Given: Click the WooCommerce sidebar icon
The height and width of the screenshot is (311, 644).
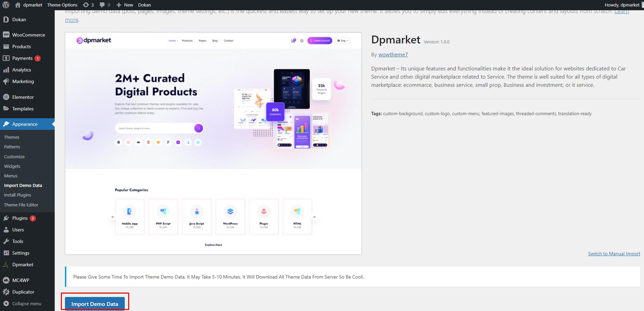Looking at the screenshot, I should pyautogui.click(x=6, y=35).
